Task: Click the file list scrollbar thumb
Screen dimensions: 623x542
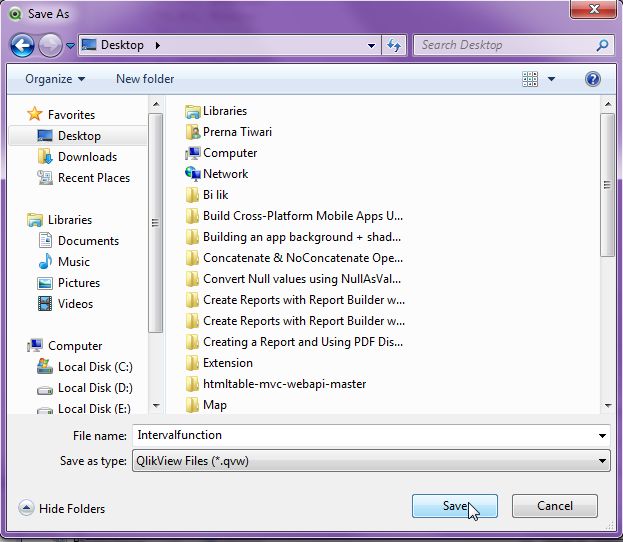Action: [608, 185]
